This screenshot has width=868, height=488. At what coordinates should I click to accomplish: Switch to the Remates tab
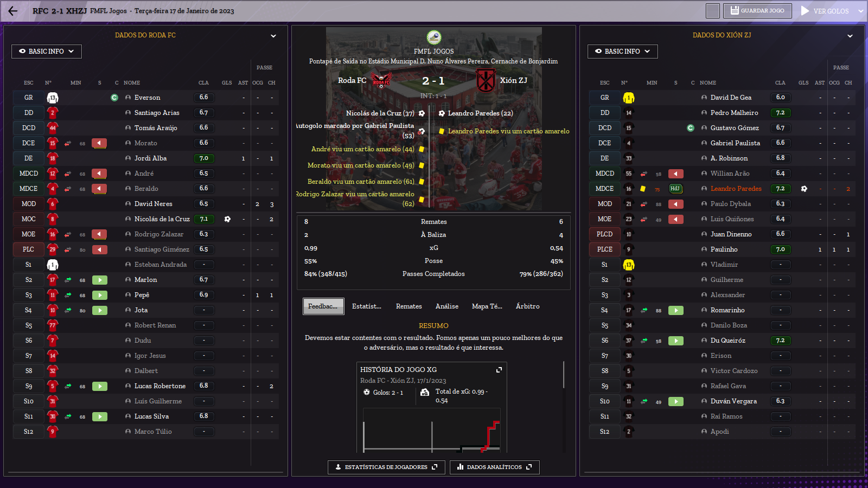point(409,306)
